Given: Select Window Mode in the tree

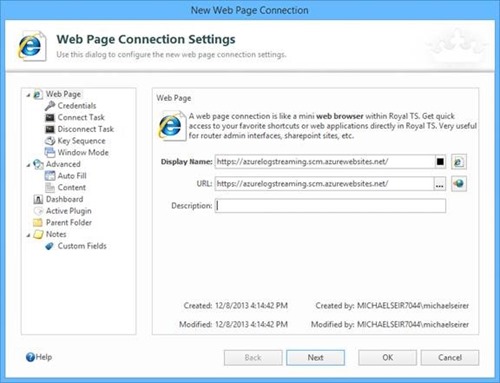Looking at the screenshot, I should coord(83,152).
